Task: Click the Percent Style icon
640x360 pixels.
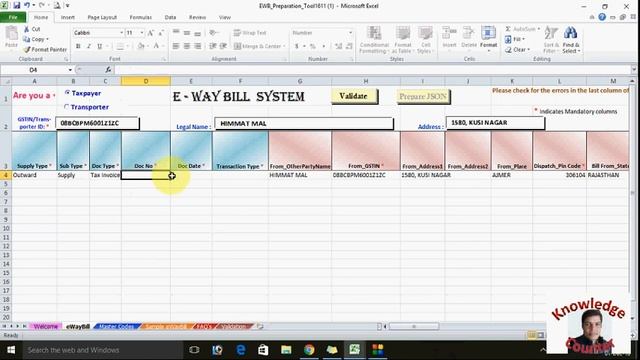Action: pyautogui.click(x=313, y=46)
